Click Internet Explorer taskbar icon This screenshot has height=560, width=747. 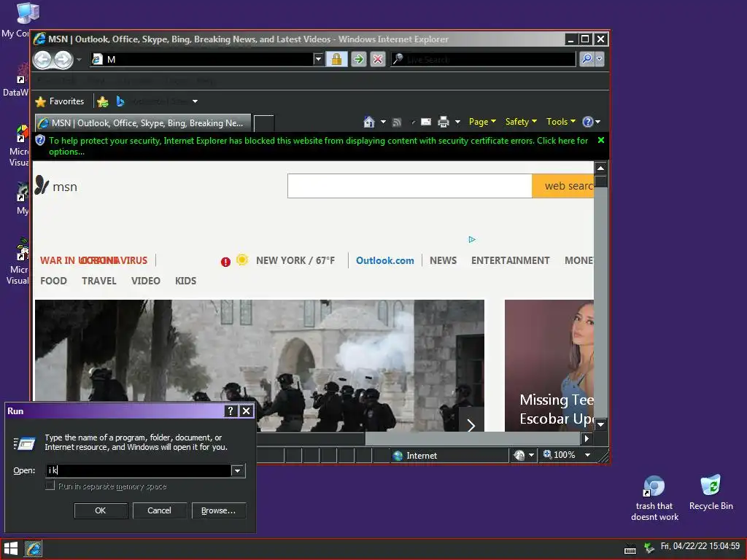34,548
